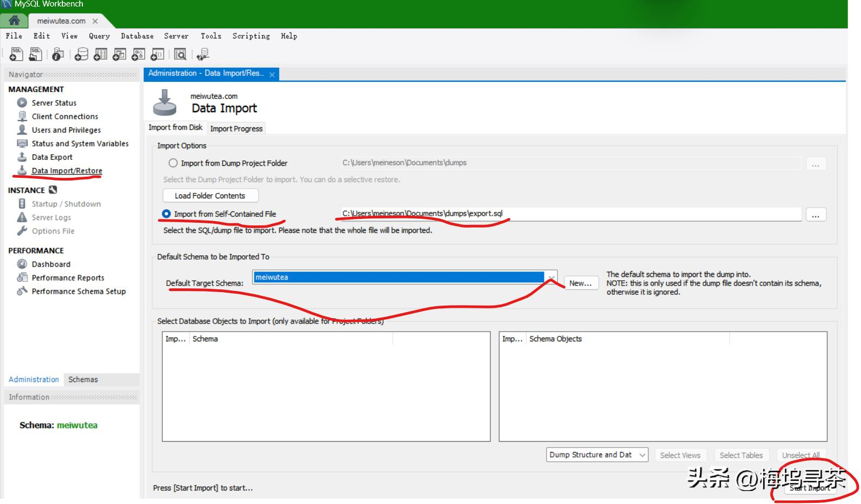The image size is (861, 504).
Task: Click the create new table icon
Action: 100,54
